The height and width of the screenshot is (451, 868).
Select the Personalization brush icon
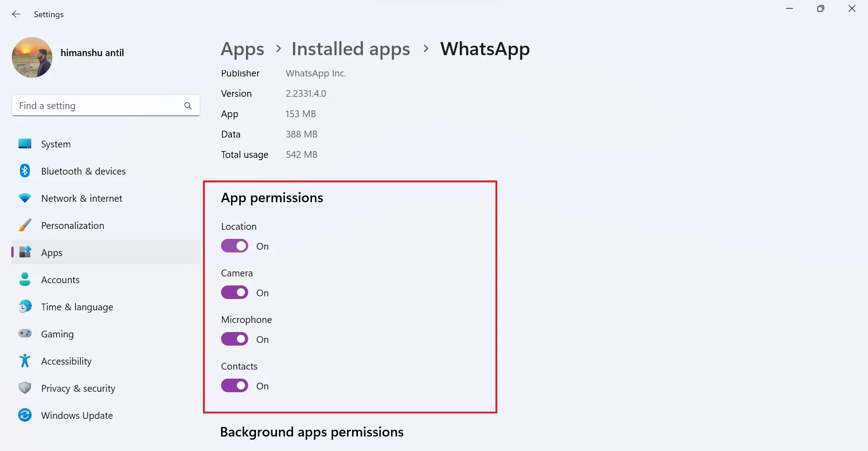point(24,225)
